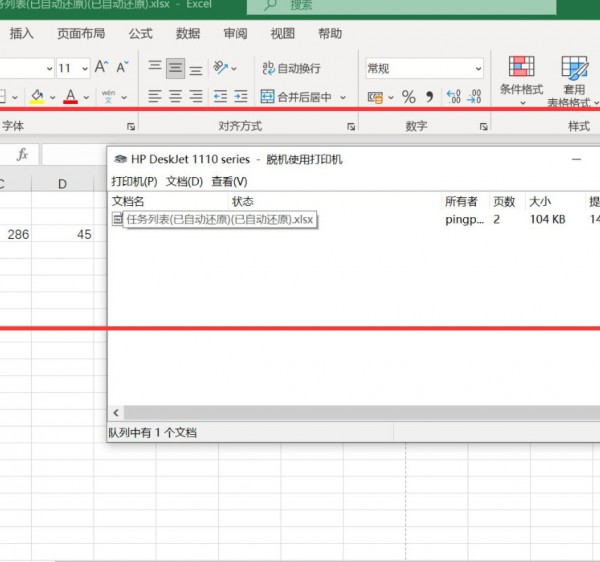Switch to the 公式 ribbon tab
The height and width of the screenshot is (562, 600).
point(140,34)
